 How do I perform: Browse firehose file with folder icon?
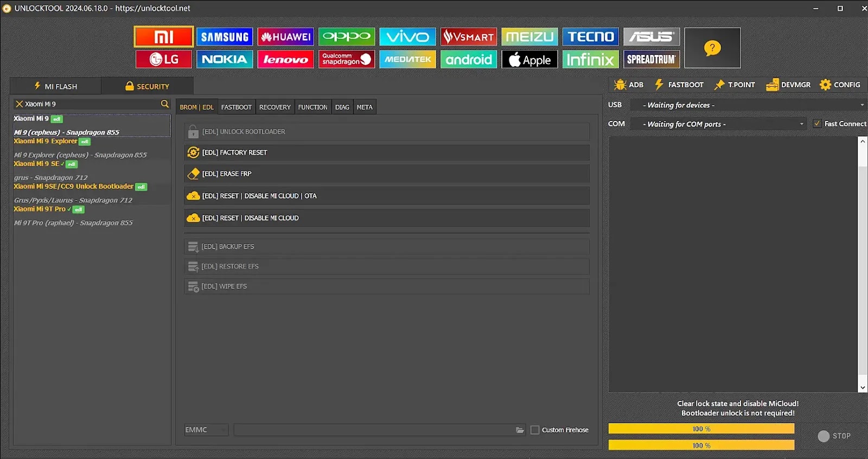pyautogui.click(x=520, y=430)
